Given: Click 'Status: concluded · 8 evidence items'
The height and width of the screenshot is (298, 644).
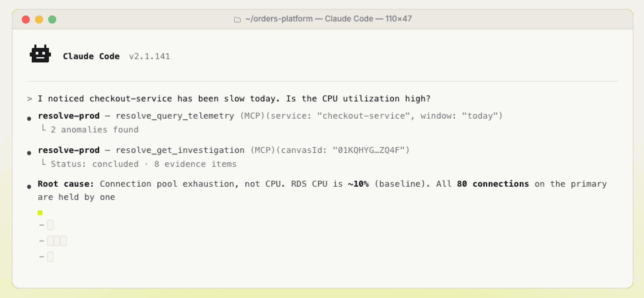Looking at the screenshot, I should tap(143, 164).
